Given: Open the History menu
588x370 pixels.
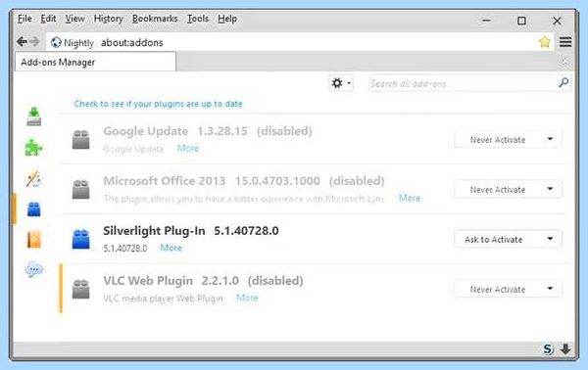Looking at the screenshot, I should tap(109, 19).
